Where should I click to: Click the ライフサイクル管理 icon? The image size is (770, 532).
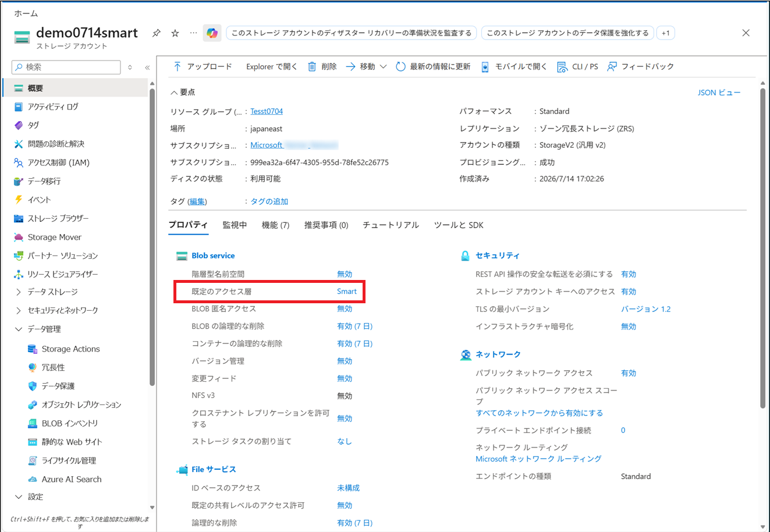[33, 460]
